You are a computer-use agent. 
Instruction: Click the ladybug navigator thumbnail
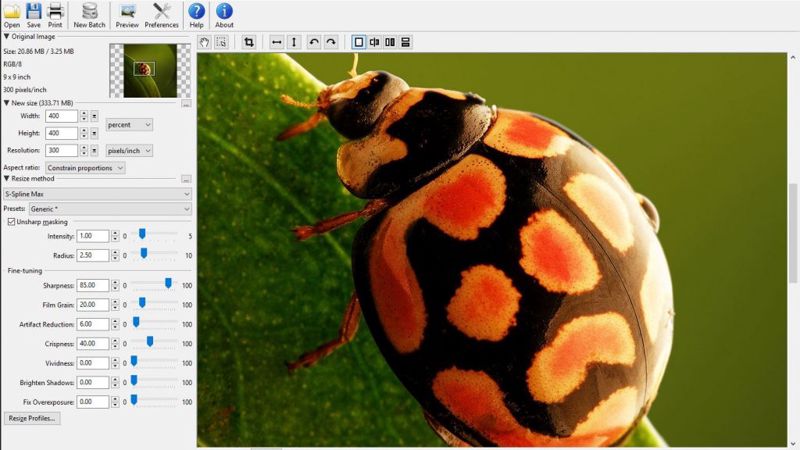150,70
